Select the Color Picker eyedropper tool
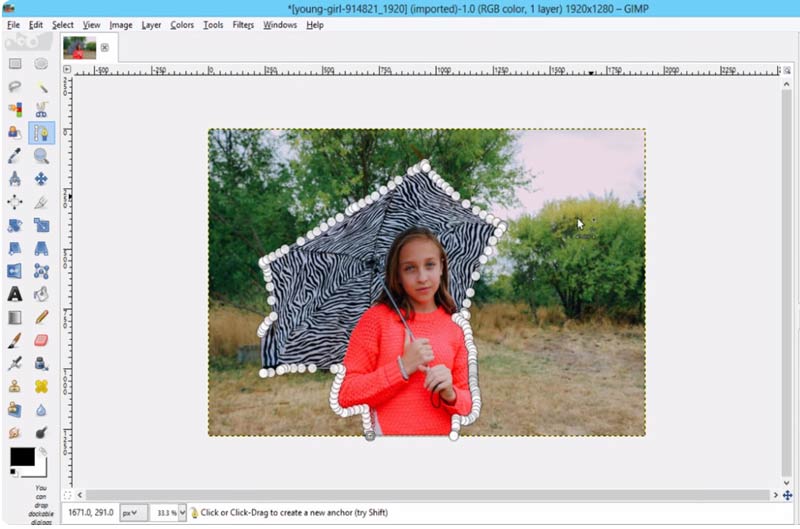Image resolution: width=800 pixels, height=529 pixels. tap(15, 156)
